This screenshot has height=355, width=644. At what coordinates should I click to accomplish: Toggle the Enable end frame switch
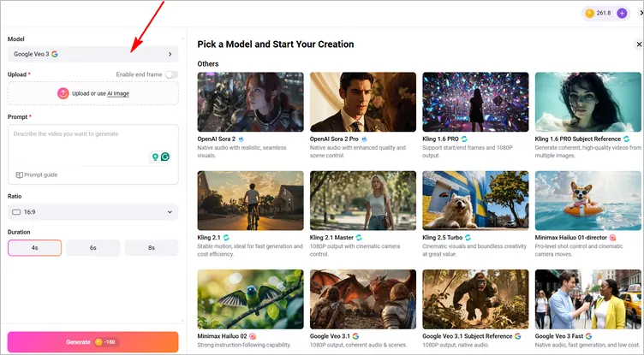click(171, 74)
